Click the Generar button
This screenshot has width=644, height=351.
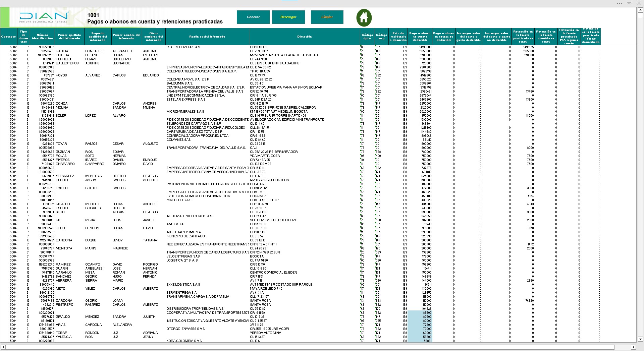[253, 17]
